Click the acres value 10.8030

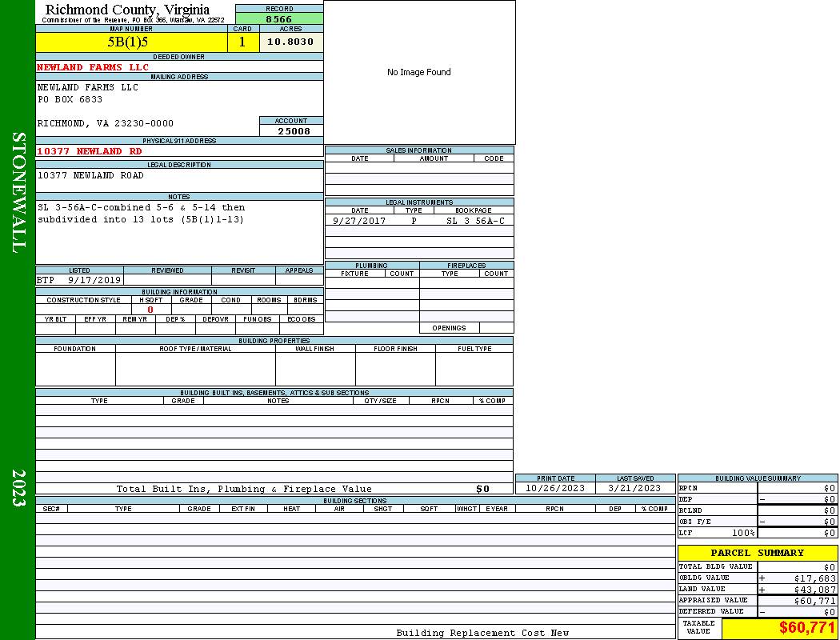pyautogui.click(x=290, y=42)
